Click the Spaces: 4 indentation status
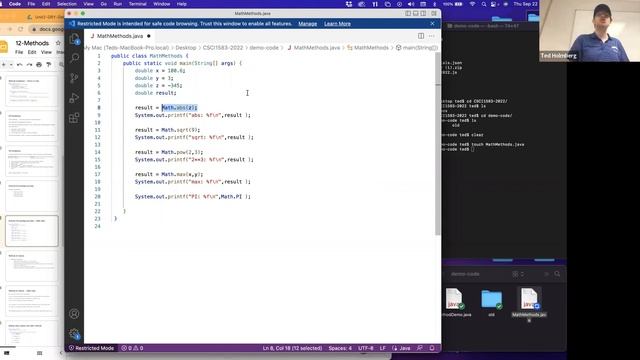The height and width of the screenshot is (360, 640). tap(340, 348)
